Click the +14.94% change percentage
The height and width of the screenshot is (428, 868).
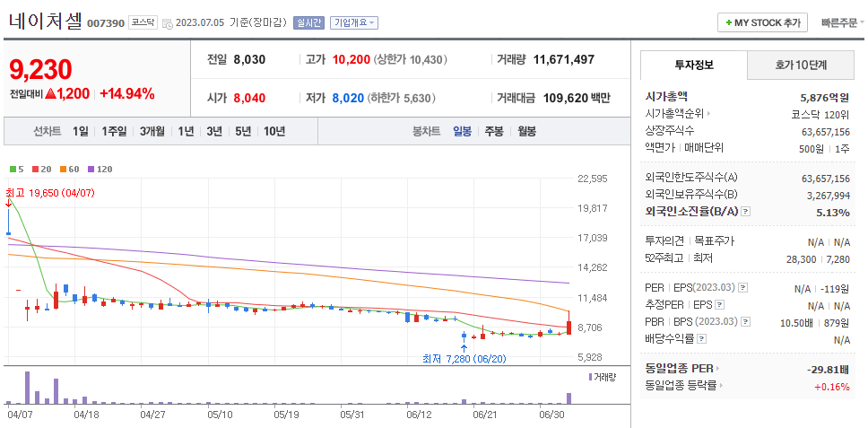(x=126, y=94)
